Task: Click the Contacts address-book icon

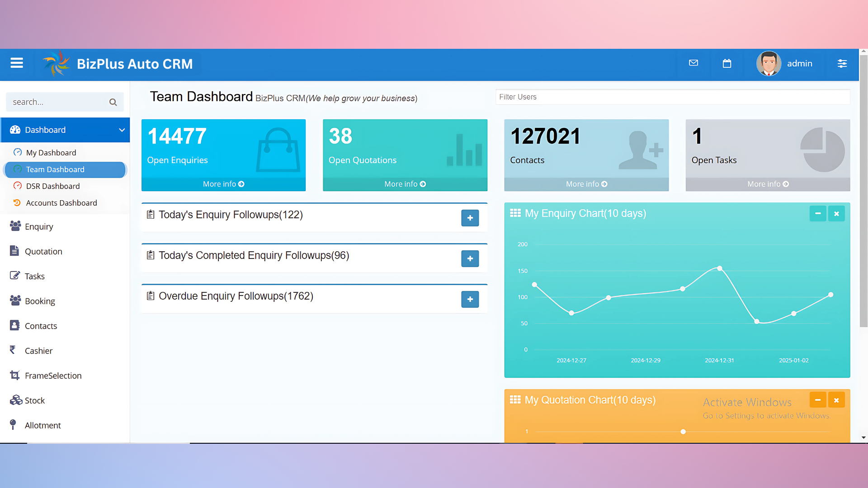Action: point(14,325)
